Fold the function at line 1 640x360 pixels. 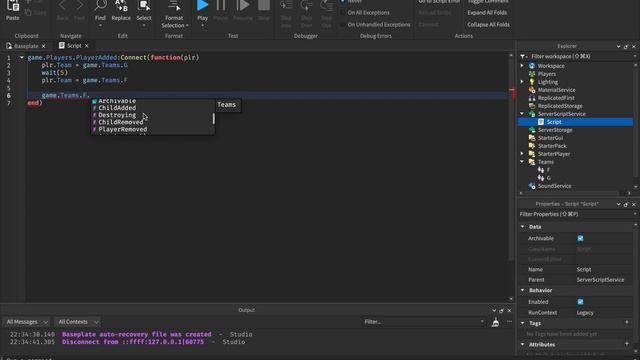point(22,58)
